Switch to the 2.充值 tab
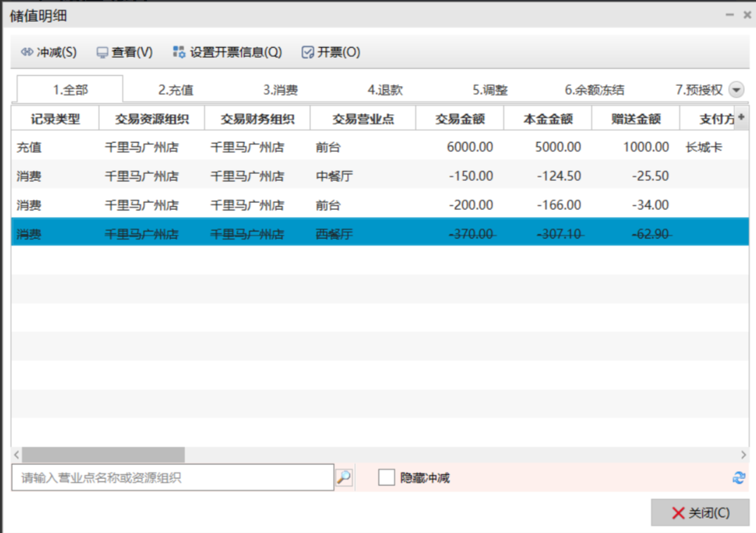This screenshot has height=533, width=756. click(175, 90)
